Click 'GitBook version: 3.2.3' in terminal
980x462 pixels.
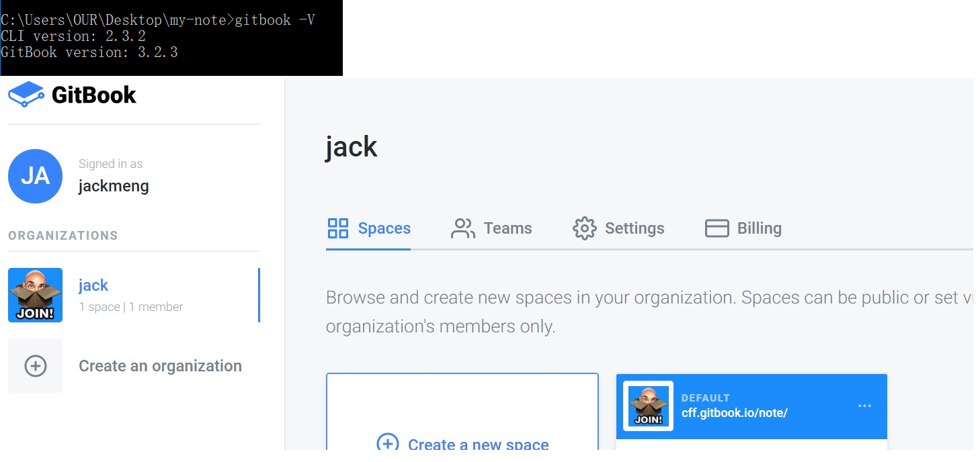coord(89,52)
